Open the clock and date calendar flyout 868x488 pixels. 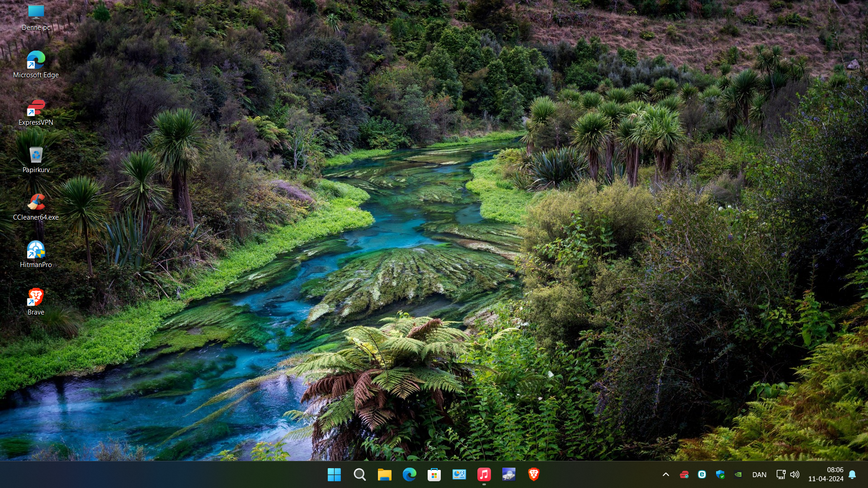[826, 474]
